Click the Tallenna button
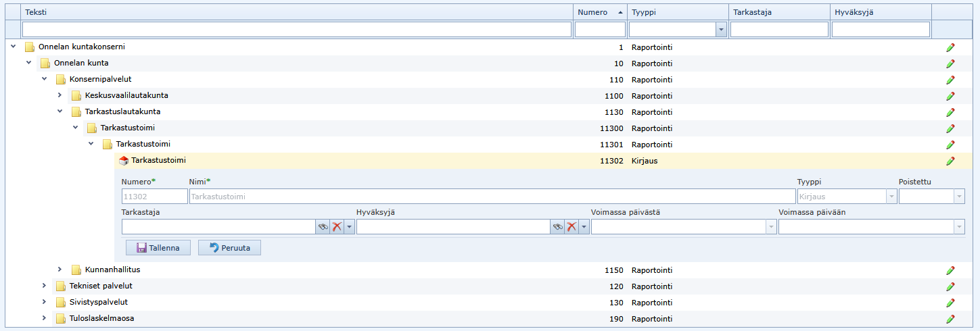The height and width of the screenshot is (331, 980). (x=158, y=248)
